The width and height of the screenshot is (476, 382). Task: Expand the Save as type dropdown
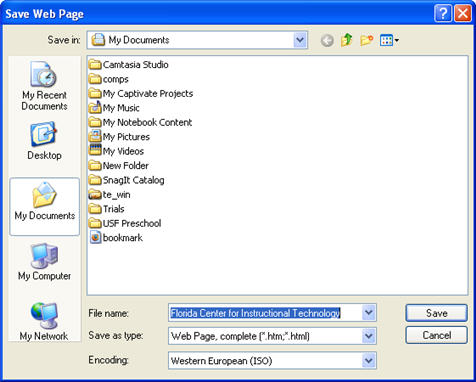pos(368,336)
